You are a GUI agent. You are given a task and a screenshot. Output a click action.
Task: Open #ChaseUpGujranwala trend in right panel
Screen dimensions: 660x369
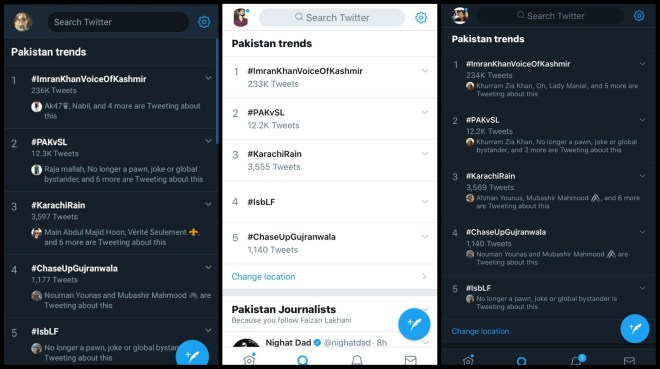(x=506, y=232)
